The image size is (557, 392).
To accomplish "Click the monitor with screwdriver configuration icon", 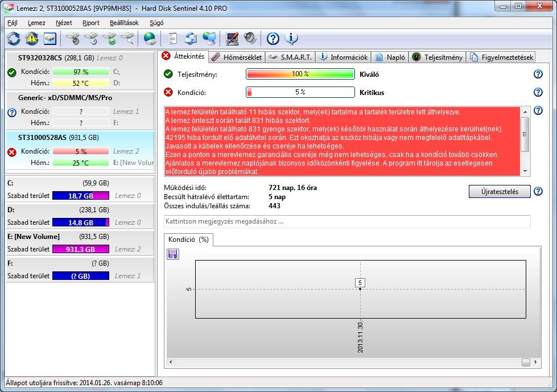I will [x=232, y=38].
